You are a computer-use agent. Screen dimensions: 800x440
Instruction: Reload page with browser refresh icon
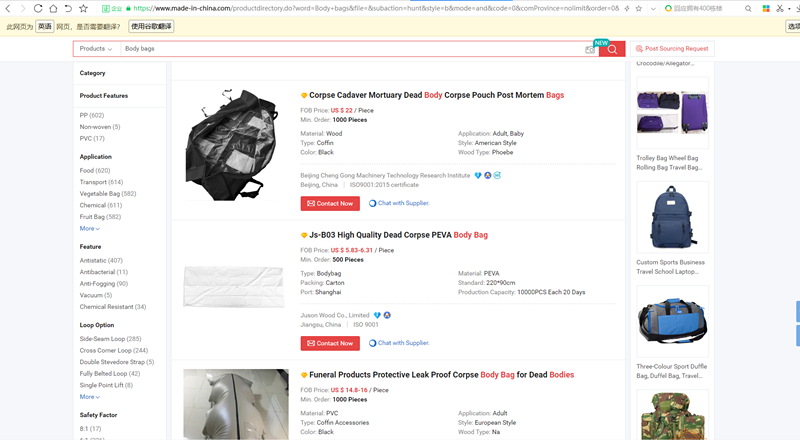[38, 8]
